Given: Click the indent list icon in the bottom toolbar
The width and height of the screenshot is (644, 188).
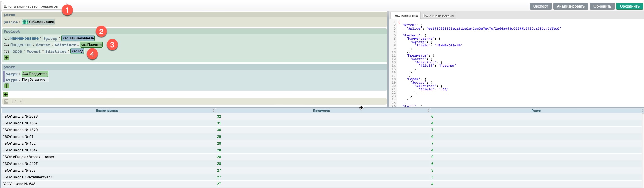Looking at the screenshot, I should [x=22, y=102].
